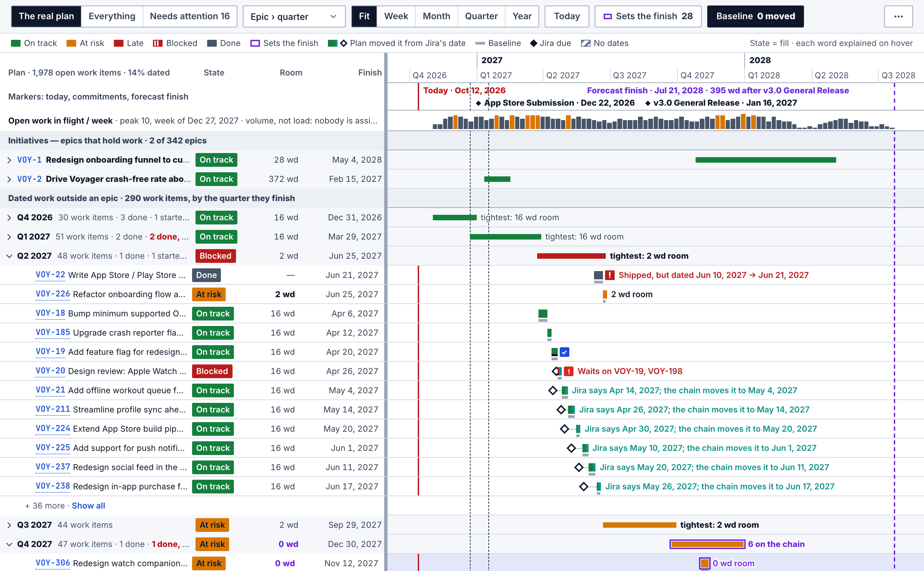Click the Jira due diamond on VOY-225 row

pos(571,448)
